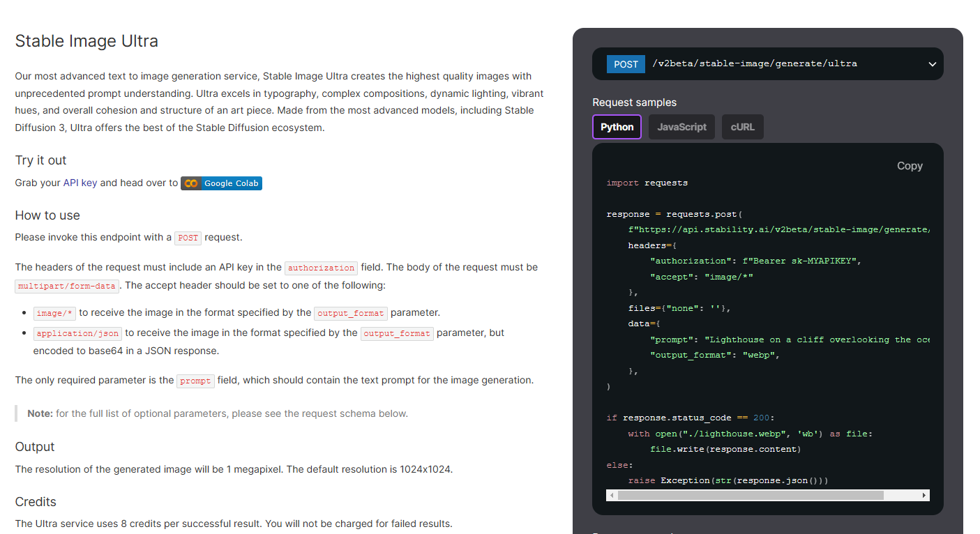Click output_format tag in the image/* bullet

click(x=350, y=313)
